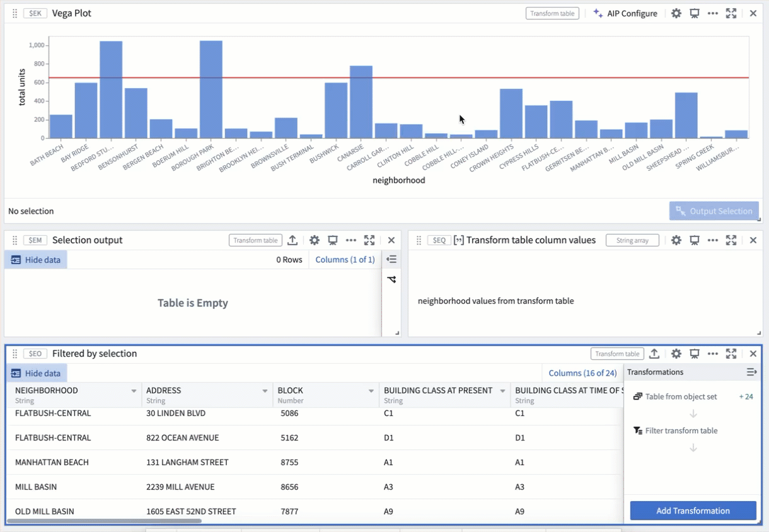Collapse Selection output side panel

coord(391,259)
